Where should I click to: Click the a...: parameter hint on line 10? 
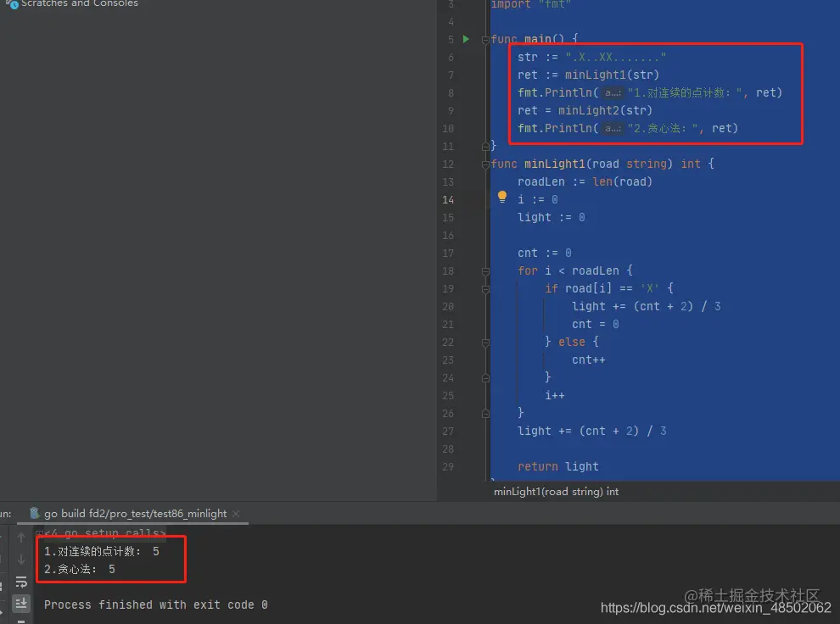coord(613,128)
